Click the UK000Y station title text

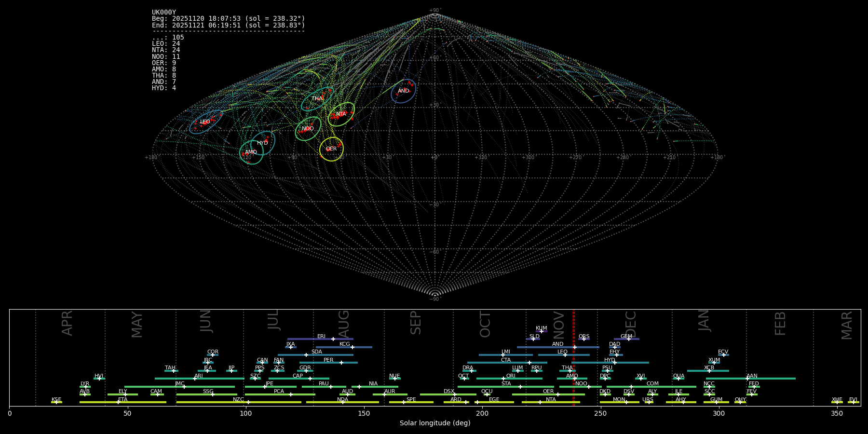[x=164, y=13]
